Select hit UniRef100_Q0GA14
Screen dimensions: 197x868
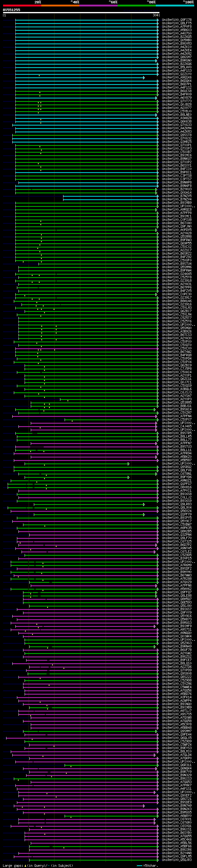tap(177, 193)
